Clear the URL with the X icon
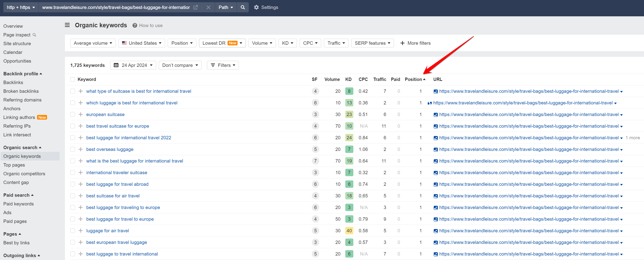644x260 pixels. [x=208, y=7]
